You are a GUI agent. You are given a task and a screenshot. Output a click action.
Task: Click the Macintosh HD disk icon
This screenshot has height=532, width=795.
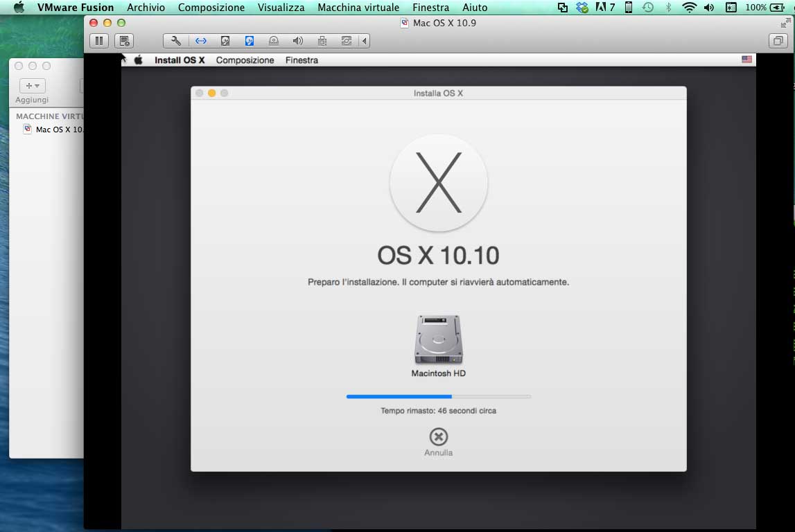coord(438,339)
